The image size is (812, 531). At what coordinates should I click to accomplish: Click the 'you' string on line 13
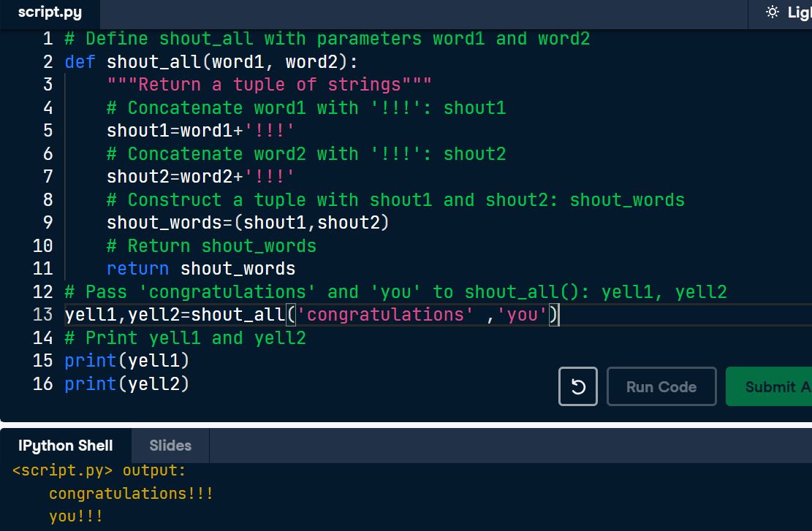[x=523, y=315]
